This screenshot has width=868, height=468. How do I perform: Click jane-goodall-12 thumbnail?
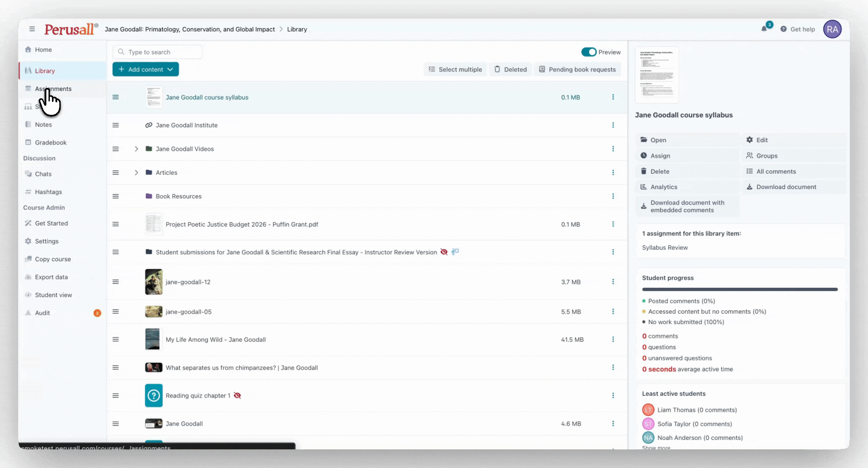click(154, 282)
